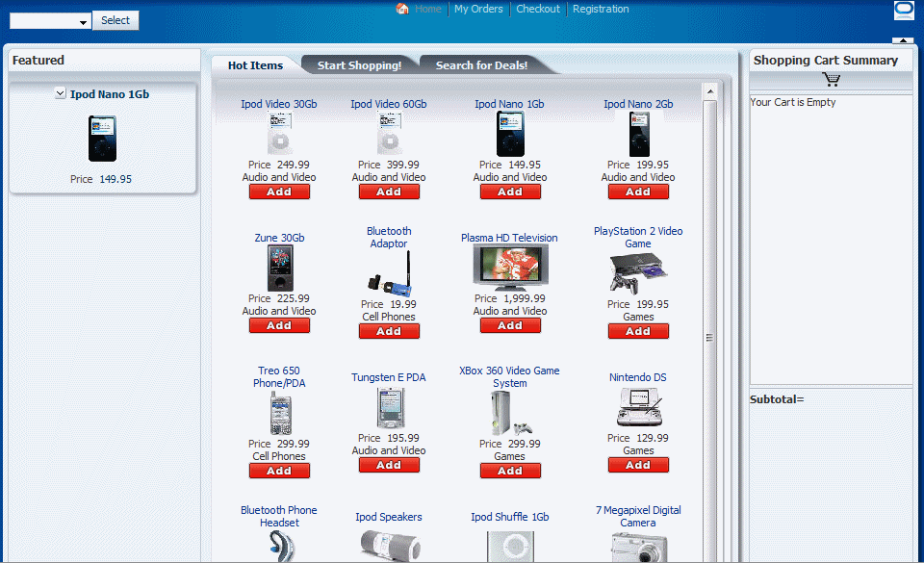Add XBox 360 Video Game System to cart

coord(510,472)
